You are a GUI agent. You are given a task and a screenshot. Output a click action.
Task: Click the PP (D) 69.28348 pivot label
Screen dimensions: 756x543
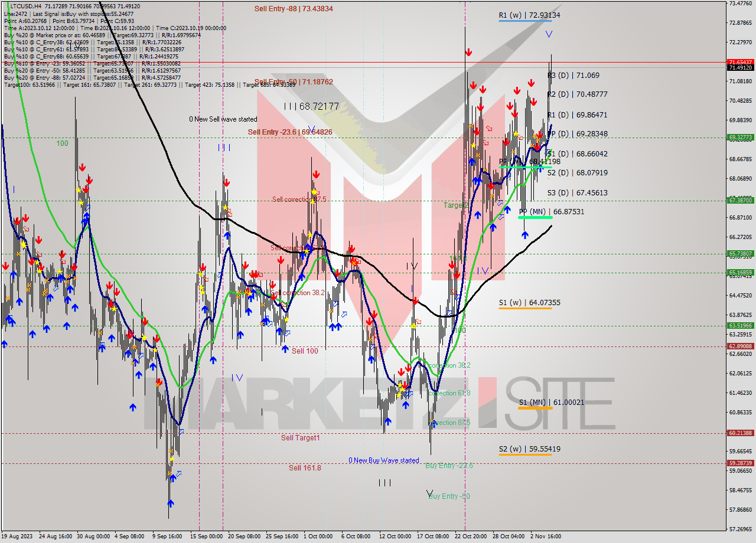pos(577,133)
